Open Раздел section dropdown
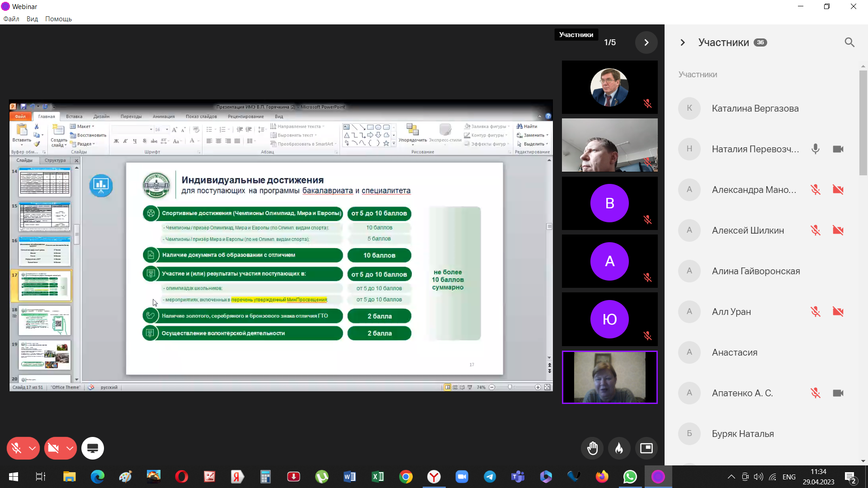This screenshot has width=868, height=488. pyautogui.click(x=83, y=144)
